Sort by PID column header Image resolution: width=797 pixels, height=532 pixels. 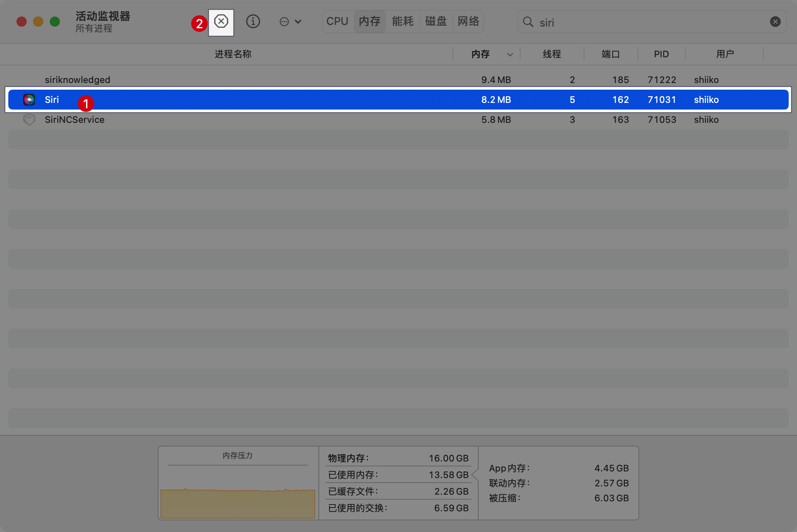661,54
